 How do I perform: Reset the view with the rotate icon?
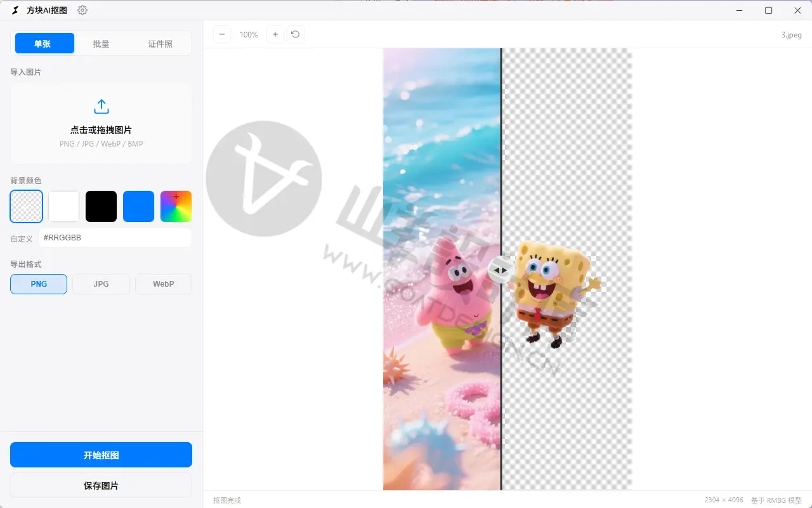296,34
